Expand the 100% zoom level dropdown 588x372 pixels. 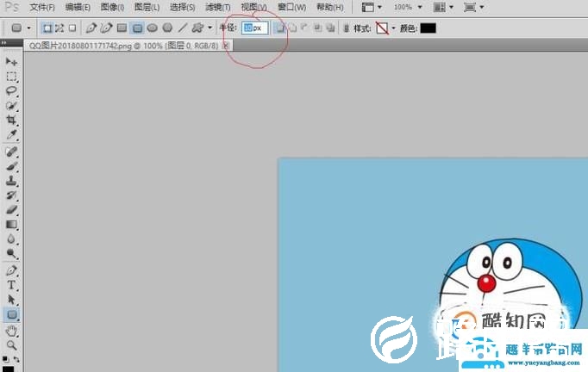pyautogui.click(x=420, y=7)
